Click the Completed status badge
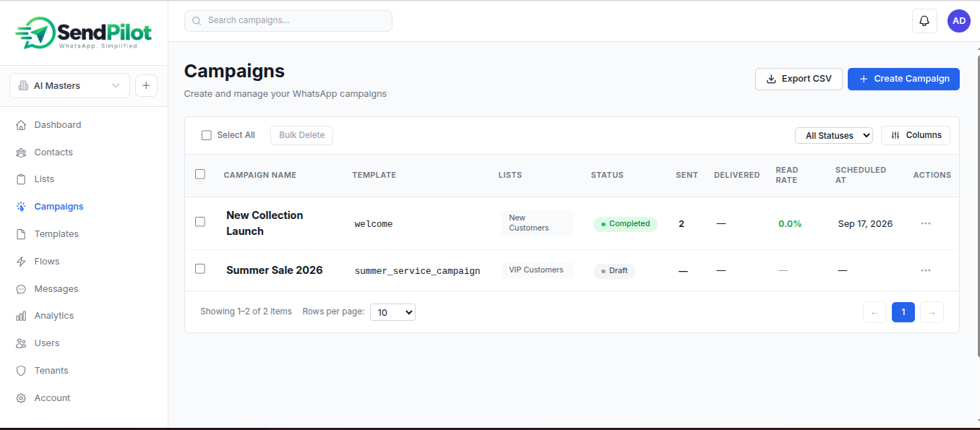980x430 pixels. tap(625, 224)
